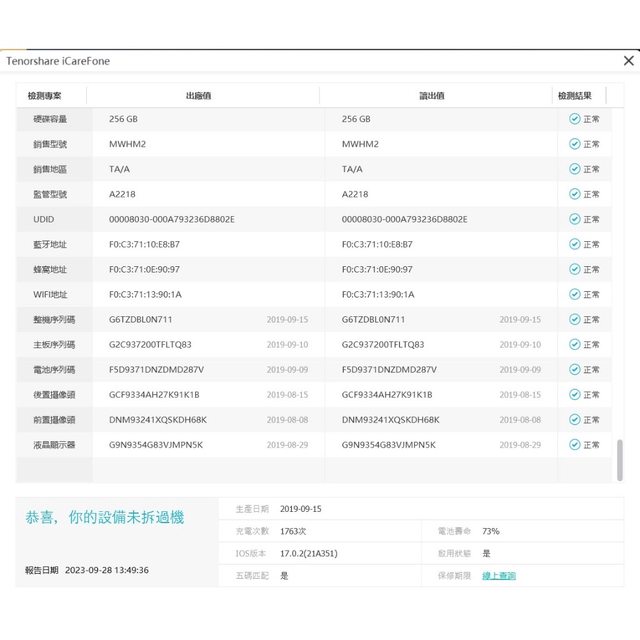Click the 主板序列碼 row label

(x=54, y=344)
